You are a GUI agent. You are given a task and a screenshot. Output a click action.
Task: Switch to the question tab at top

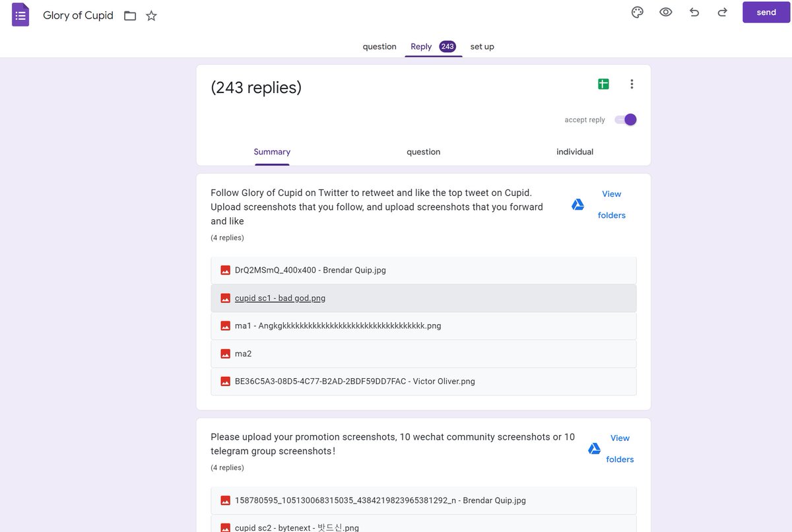(379, 47)
